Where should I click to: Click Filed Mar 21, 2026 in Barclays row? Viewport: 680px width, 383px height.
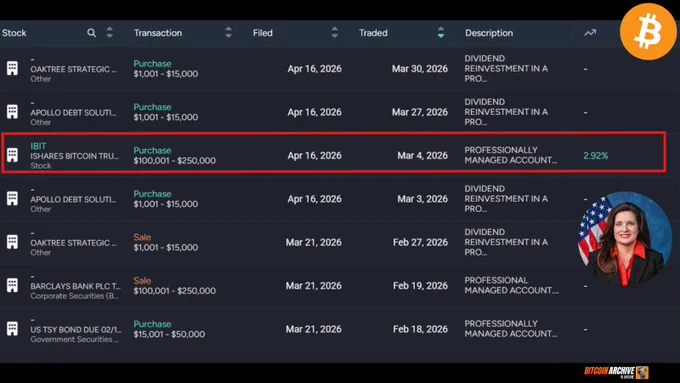click(314, 285)
